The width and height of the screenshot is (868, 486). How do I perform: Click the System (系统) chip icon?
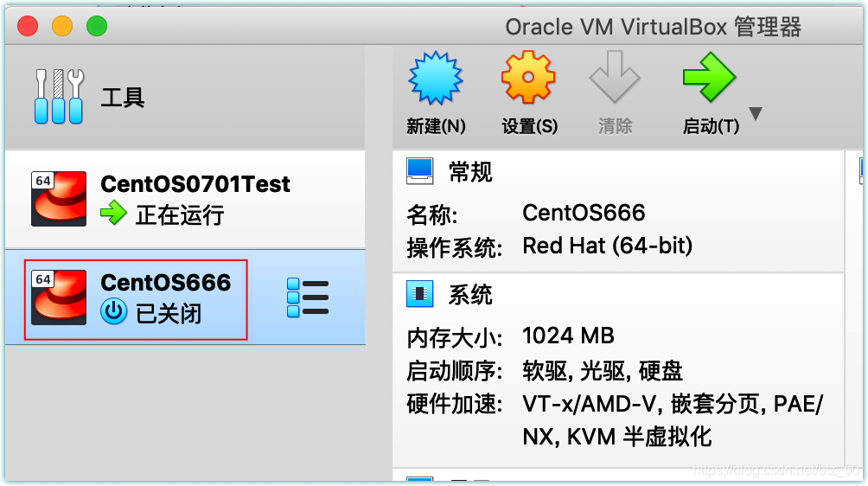pyautogui.click(x=419, y=294)
